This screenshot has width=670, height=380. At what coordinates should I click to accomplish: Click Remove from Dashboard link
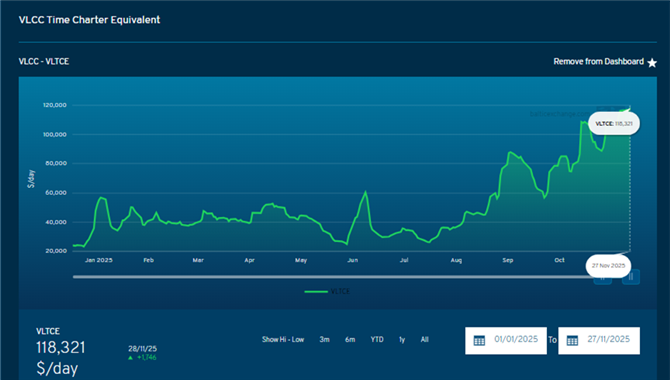pos(598,62)
